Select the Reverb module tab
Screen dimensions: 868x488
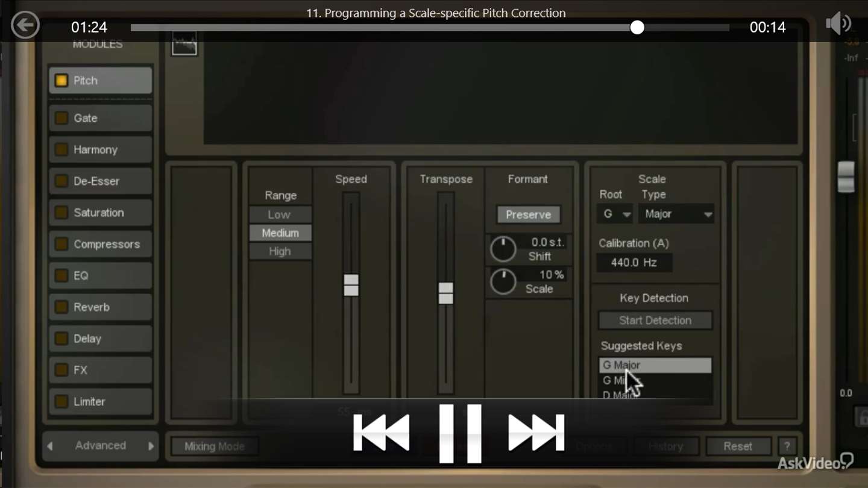(100, 307)
